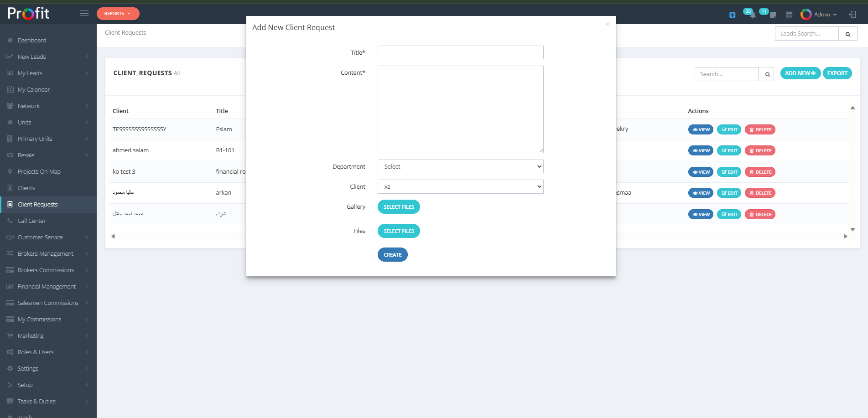Open My Calendar in the sidebar

[x=33, y=89]
